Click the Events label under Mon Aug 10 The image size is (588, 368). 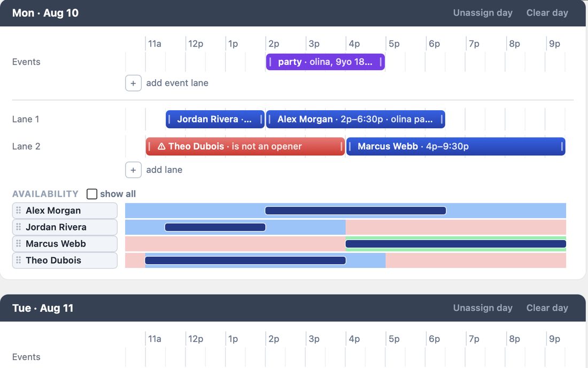tap(26, 62)
